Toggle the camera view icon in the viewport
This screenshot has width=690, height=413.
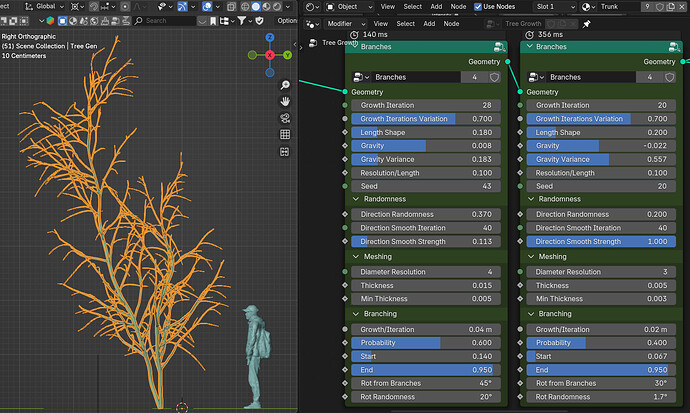(285, 118)
